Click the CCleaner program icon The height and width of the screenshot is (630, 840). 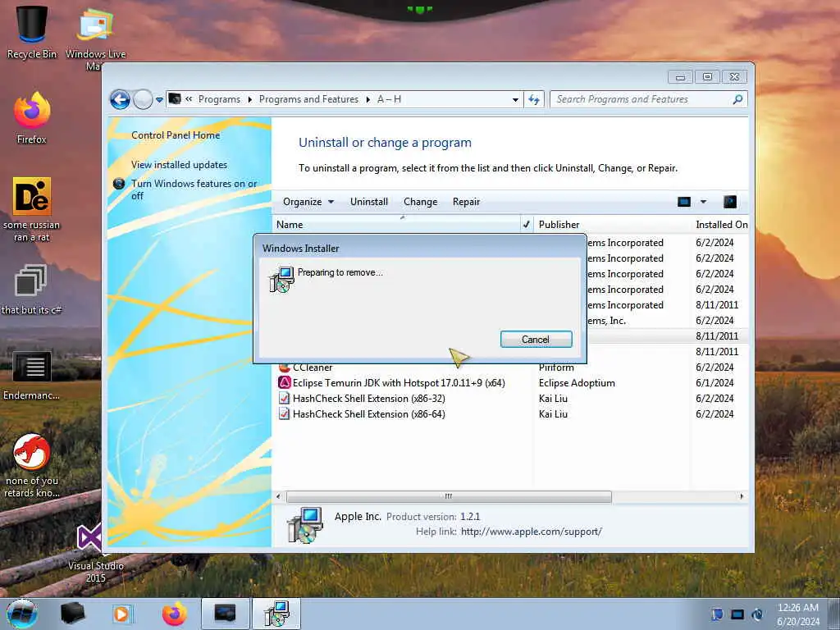click(x=284, y=367)
